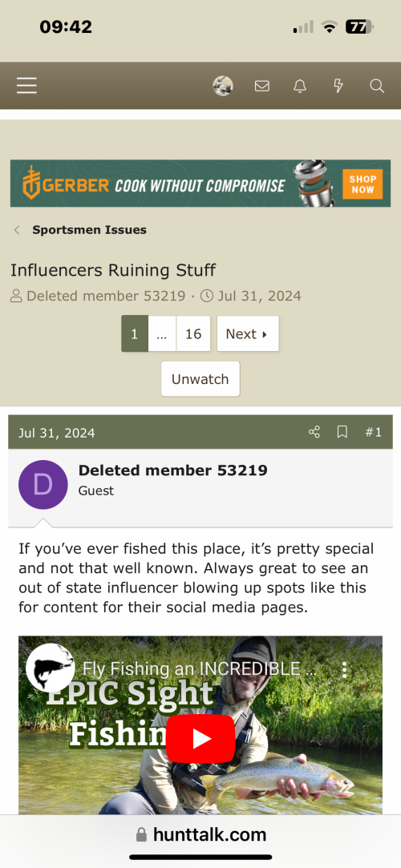Screen dimensions: 401x868
Task: Tap Shop Now on Gerber ad
Action: pyautogui.click(x=363, y=184)
